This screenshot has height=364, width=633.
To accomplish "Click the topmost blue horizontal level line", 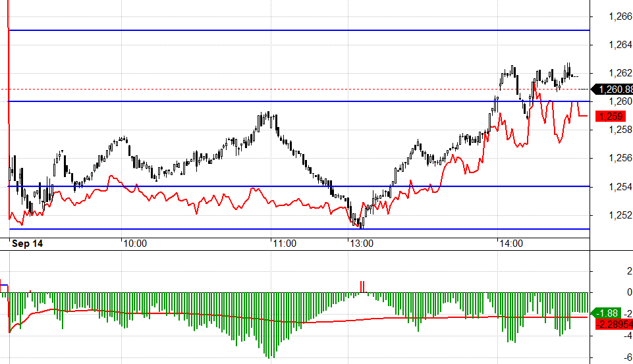I will point(296,30).
